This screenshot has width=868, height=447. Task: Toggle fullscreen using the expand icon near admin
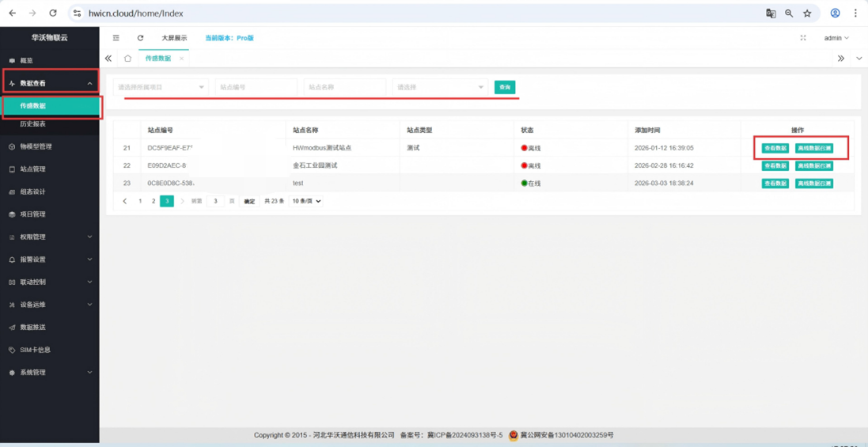pyautogui.click(x=803, y=38)
